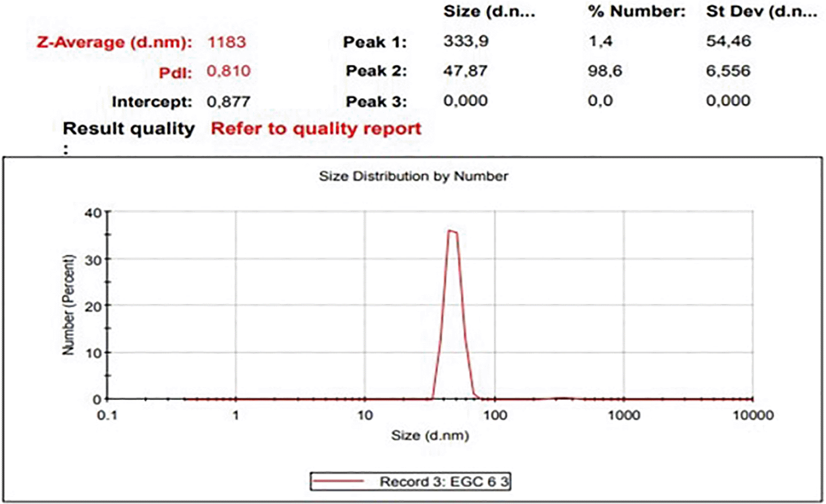Click Peak 2 size value 47,87

coord(465,71)
